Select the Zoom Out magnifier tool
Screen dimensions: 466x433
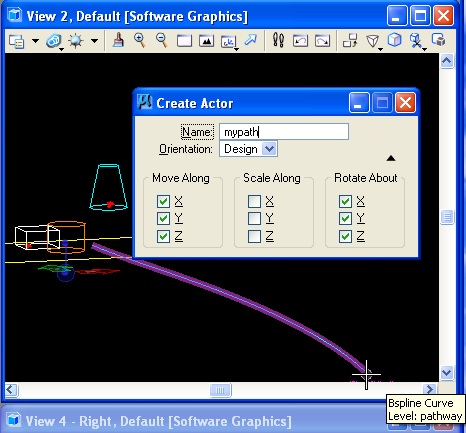click(x=162, y=41)
